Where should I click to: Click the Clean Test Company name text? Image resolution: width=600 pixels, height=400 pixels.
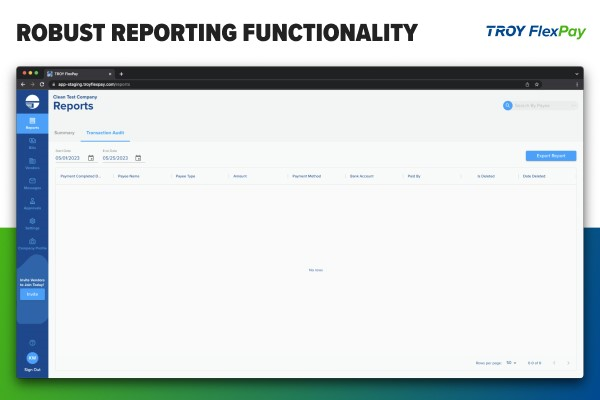75,97
